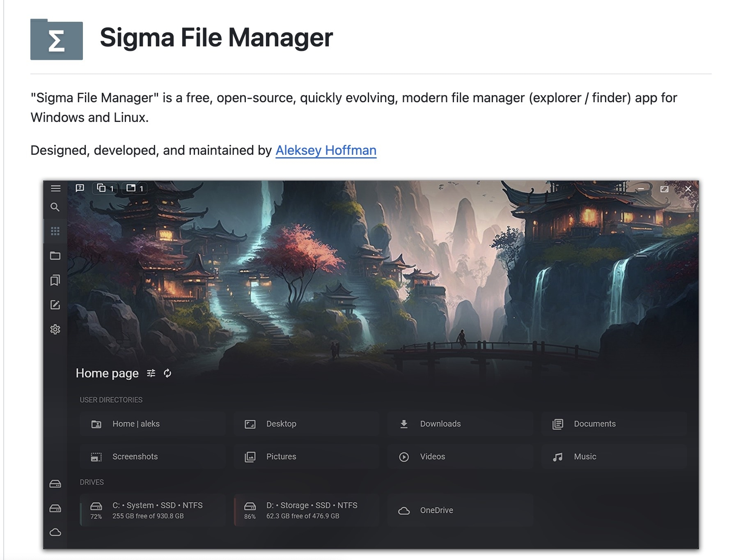Click the USER DIRECTORIES section label
Viewport: 729px width, 560px height.
pyautogui.click(x=111, y=400)
